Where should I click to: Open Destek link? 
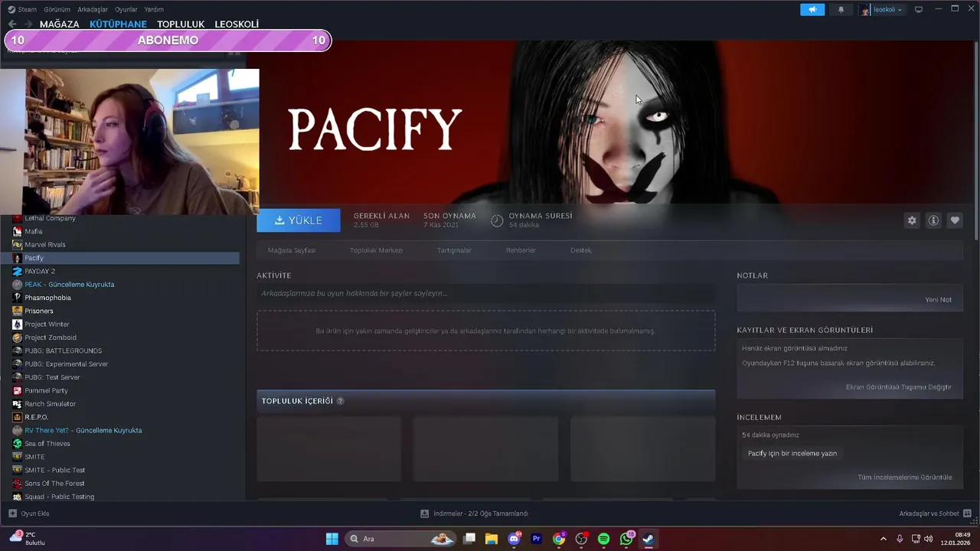[581, 250]
